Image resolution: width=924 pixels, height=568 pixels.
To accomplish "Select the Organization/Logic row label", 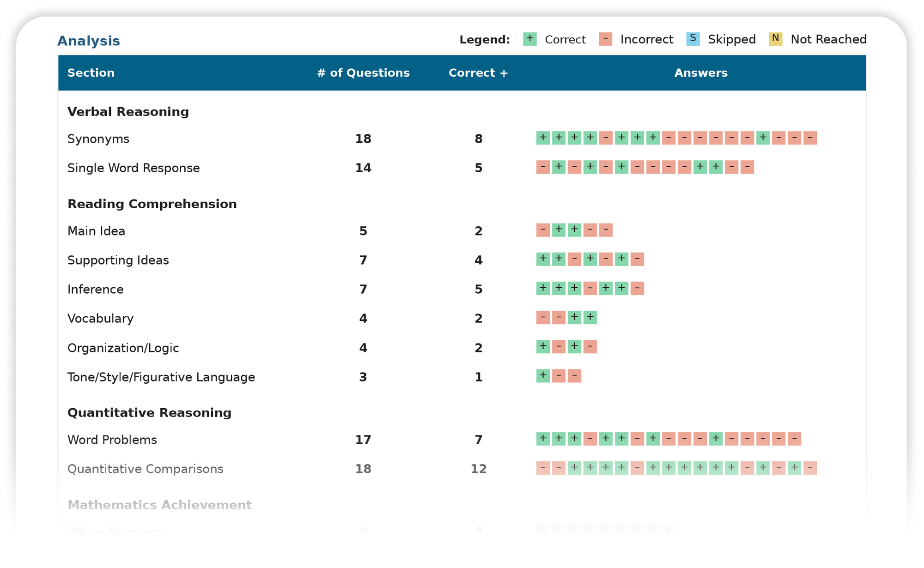I will pyautogui.click(x=123, y=348).
